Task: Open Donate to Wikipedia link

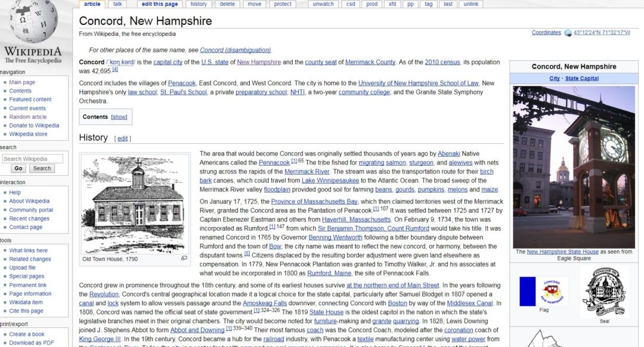Action: [x=34, y=125]
